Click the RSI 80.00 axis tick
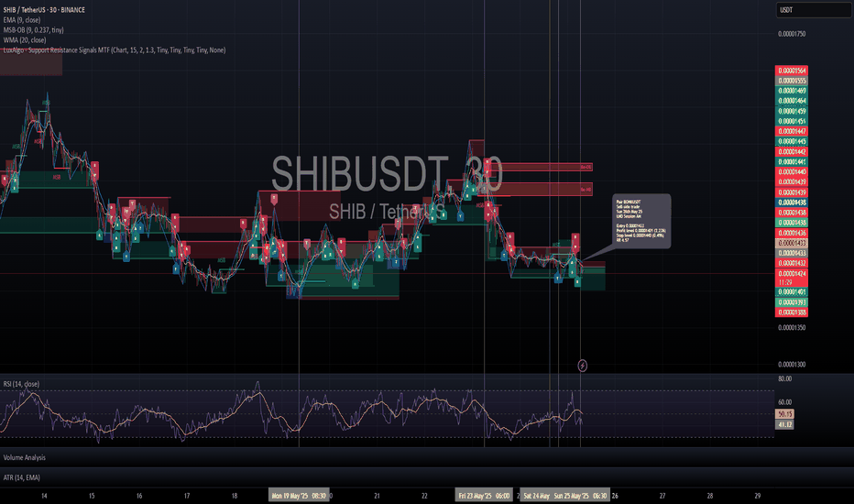 point(785,378)
